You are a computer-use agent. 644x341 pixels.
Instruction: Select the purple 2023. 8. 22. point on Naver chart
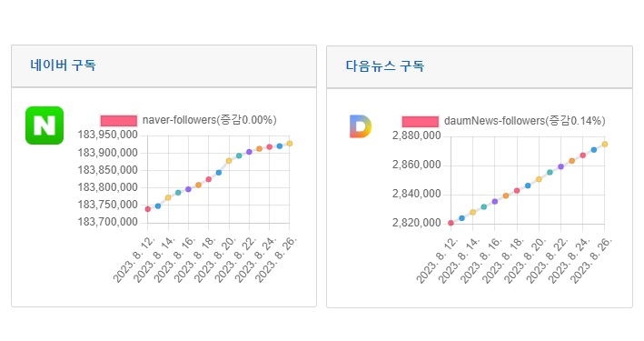click(x=249, y=152)
